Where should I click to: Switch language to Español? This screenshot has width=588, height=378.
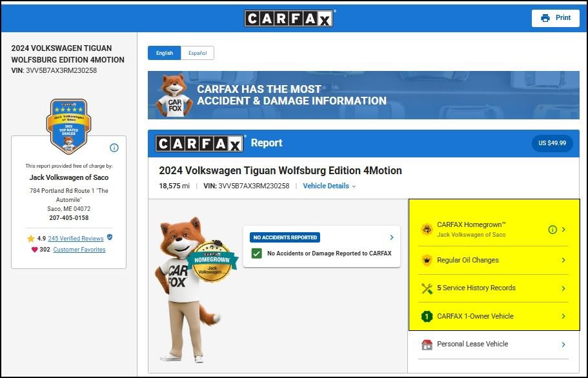[x=198, y=53]
